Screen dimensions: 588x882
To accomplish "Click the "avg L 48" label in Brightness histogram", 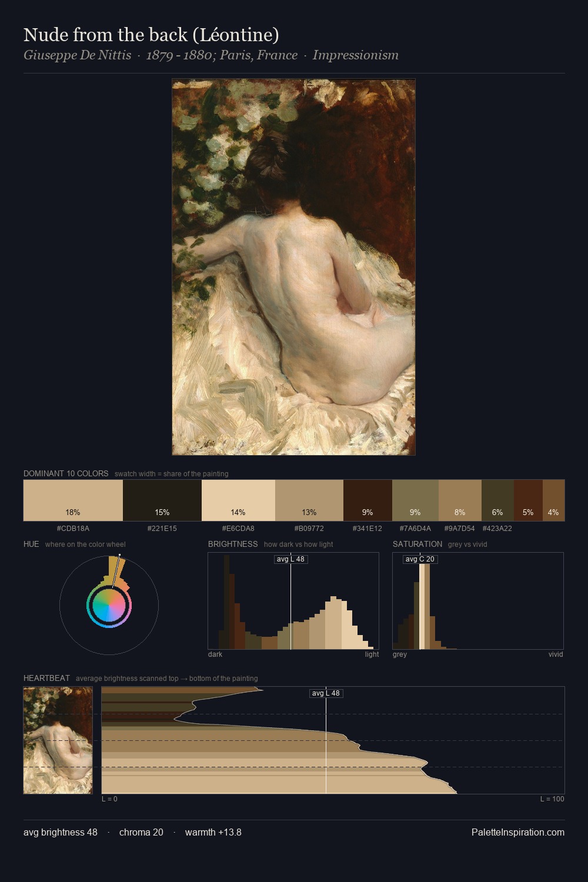I will point(291,559).
